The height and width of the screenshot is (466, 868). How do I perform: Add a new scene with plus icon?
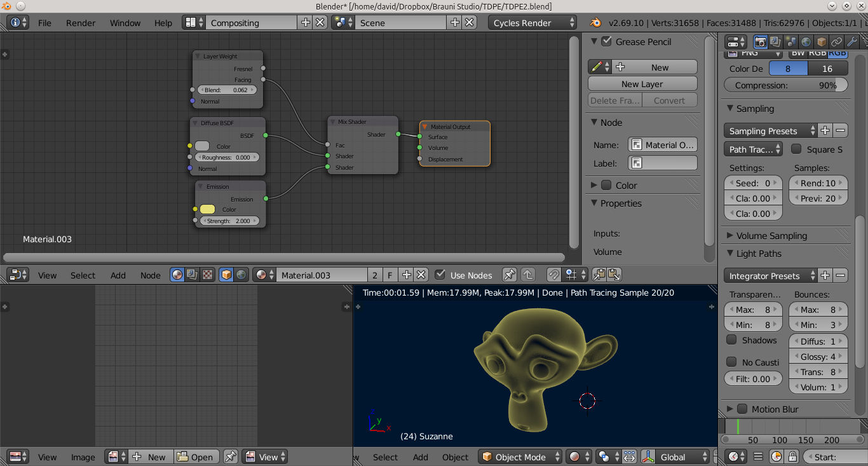[455, 22]
